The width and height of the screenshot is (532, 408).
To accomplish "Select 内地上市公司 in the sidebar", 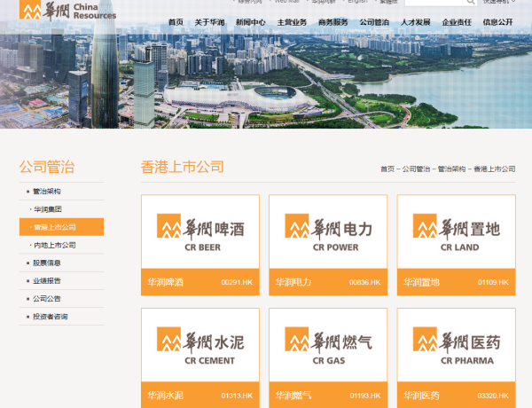I will coord(61,245).
